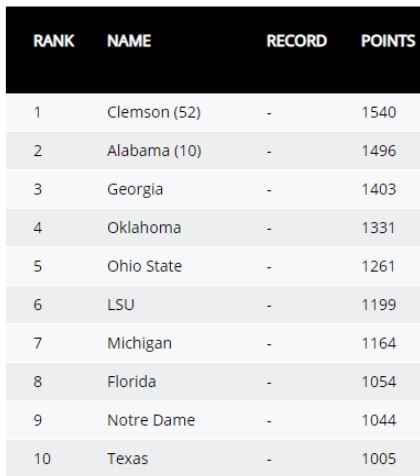
Task: Select the 1005 points cell
Action: (379, 459)
